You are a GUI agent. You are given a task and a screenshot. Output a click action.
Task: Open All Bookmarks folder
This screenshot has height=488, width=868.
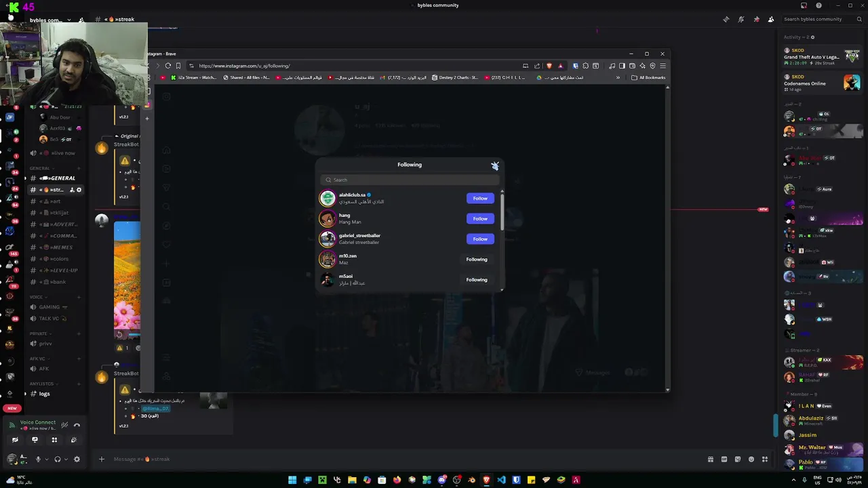648,77
